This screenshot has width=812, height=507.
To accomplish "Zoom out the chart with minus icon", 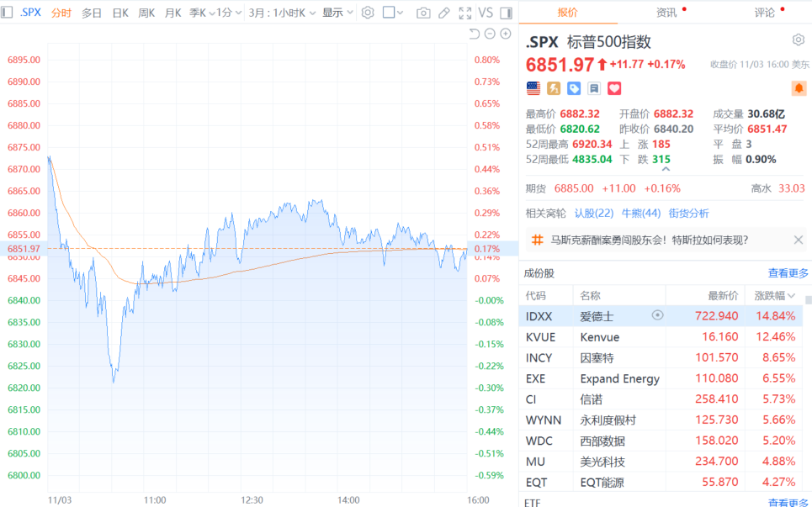I will coord(490,34).
